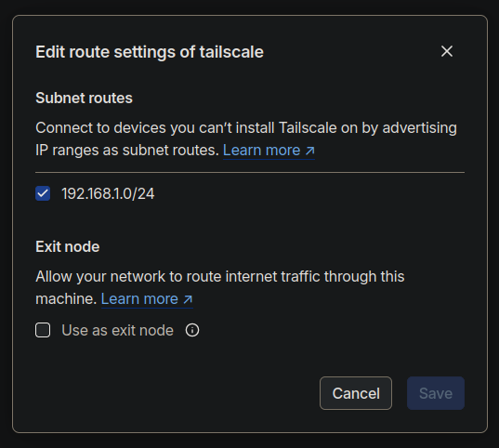
Task: Click the subnet routes description paragraph
Action: (246, 138)
